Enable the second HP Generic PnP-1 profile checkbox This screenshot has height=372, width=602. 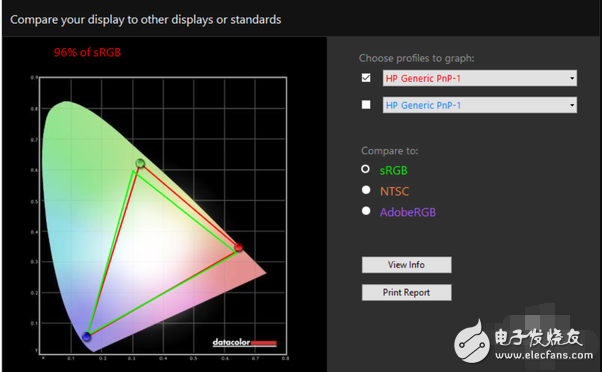[366, 104]
